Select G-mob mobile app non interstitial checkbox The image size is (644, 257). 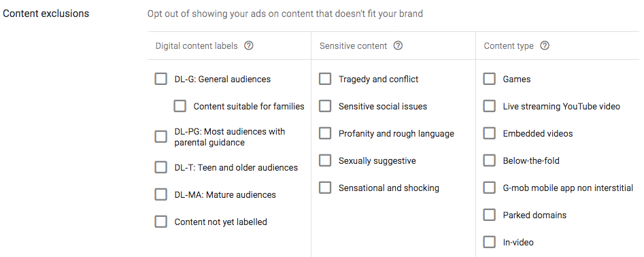coord(489,188)
